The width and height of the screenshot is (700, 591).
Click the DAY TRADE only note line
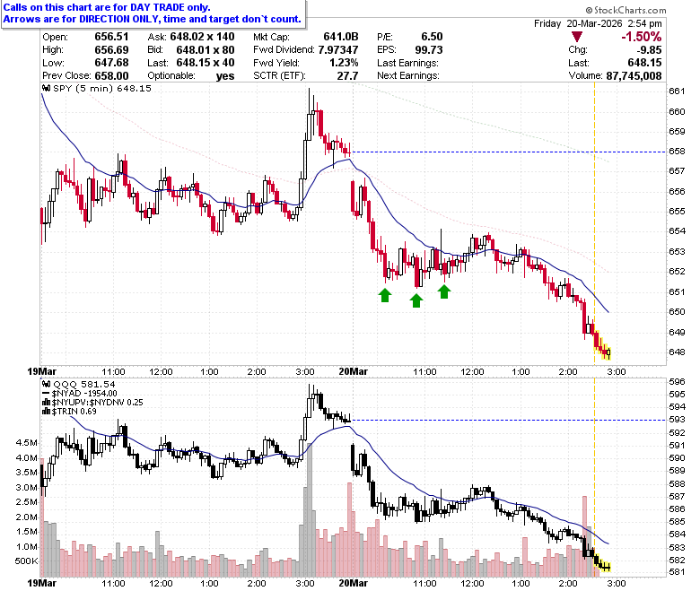point(107,7)
